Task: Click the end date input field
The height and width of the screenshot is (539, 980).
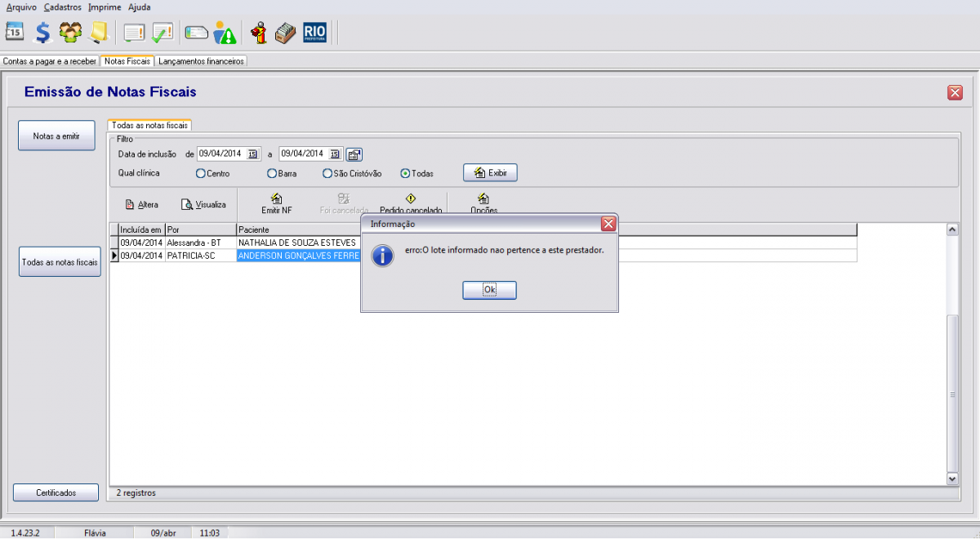Action: (304, 154)
